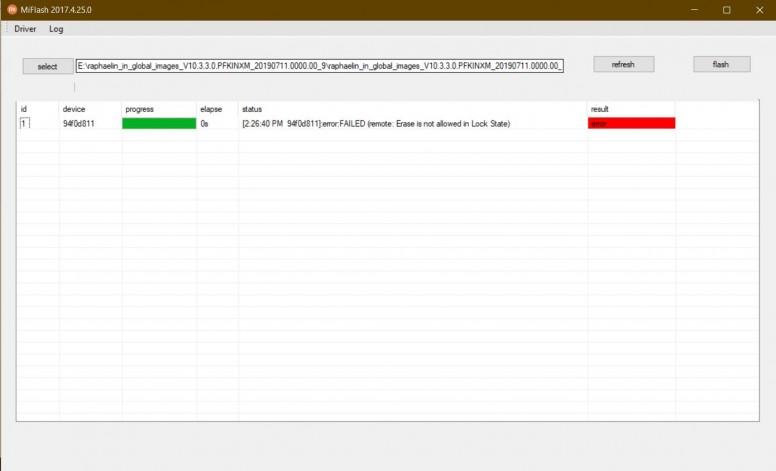Click the elapse column header
Viewport: 776px width, 471px height.
tap(211, 109)
